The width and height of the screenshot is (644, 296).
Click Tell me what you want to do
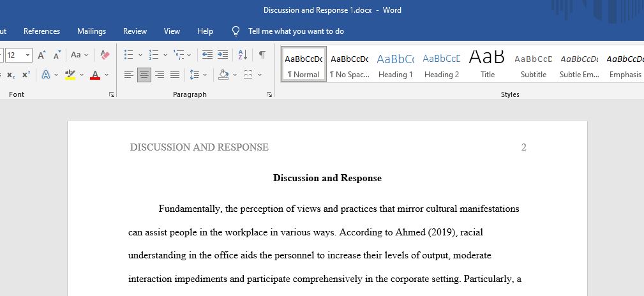(x=296, y=31)
